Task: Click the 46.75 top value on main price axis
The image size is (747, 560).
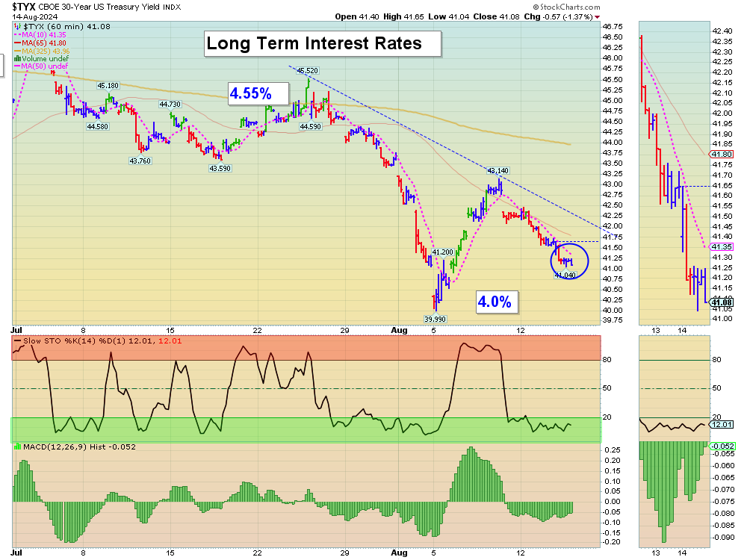Action: [613, 27]
